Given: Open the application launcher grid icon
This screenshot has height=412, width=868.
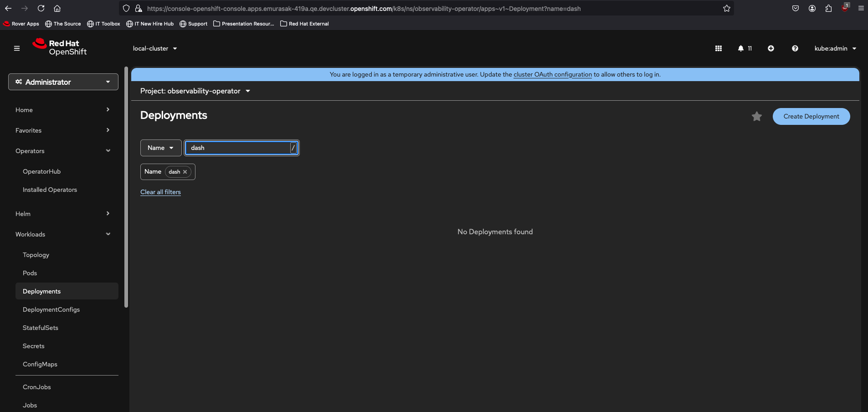Looking at the screenshot, I should 719,48.
